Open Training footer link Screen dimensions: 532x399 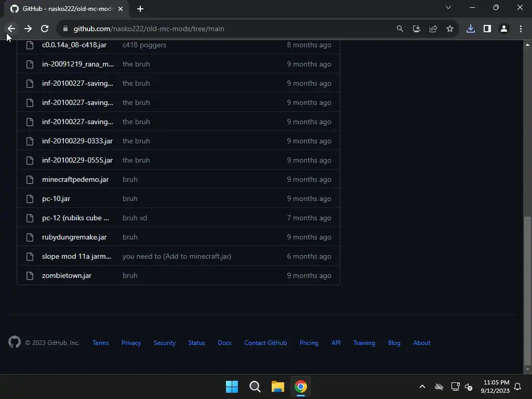point(364,343)
